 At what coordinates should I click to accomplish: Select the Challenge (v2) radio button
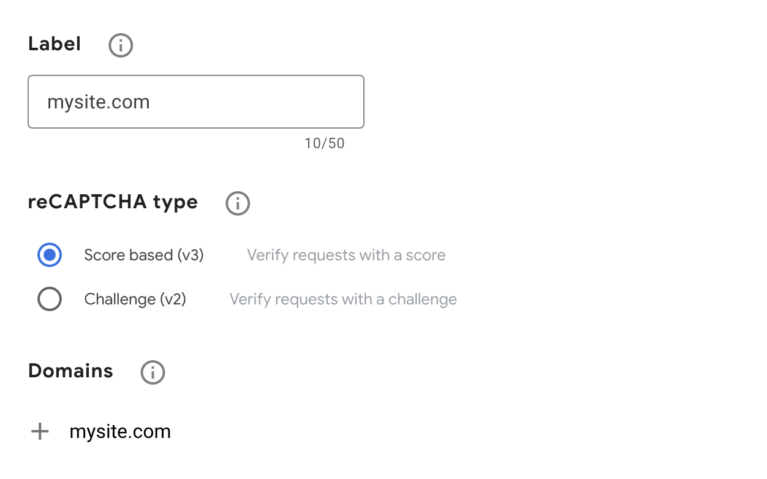49,299
